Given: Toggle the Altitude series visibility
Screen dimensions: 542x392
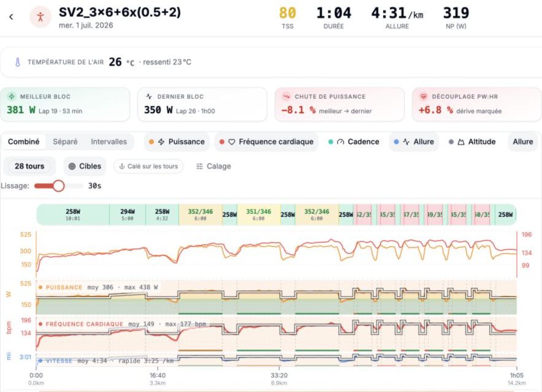Looking at the screenshot, I should 472,141.
